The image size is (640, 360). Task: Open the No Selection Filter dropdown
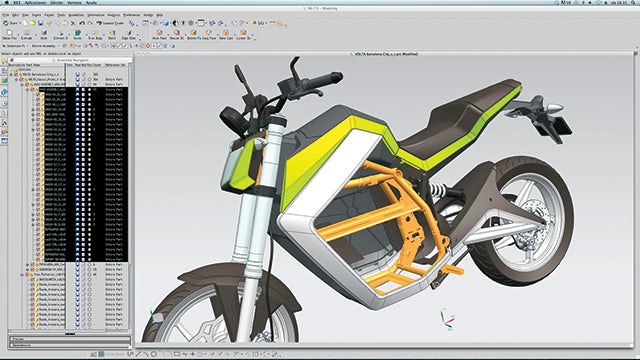(x=16, y=46)
